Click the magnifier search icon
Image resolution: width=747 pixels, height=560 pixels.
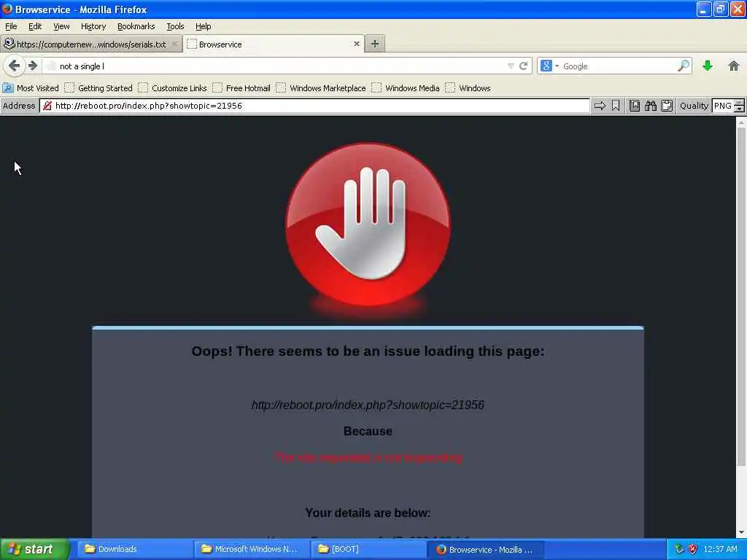pyautogui.click(x=684, y=66)
